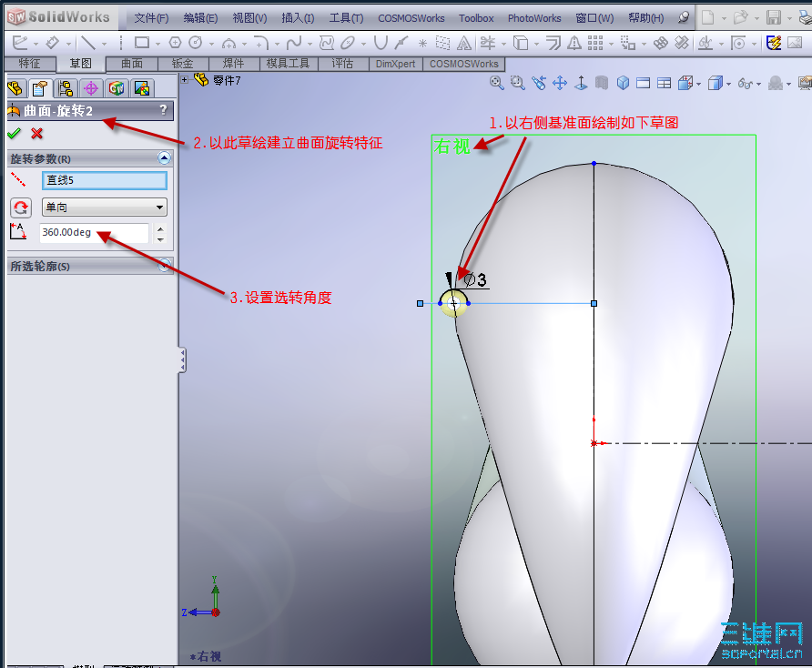Cancel with the red X button
Screen dimensions: 812x668
[x=36, y=133]
